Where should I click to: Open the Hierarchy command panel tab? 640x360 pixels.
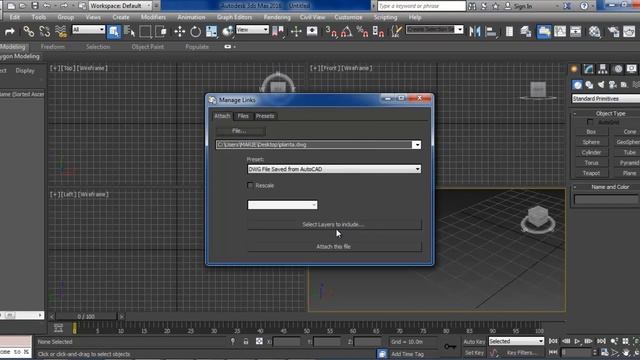603,69
